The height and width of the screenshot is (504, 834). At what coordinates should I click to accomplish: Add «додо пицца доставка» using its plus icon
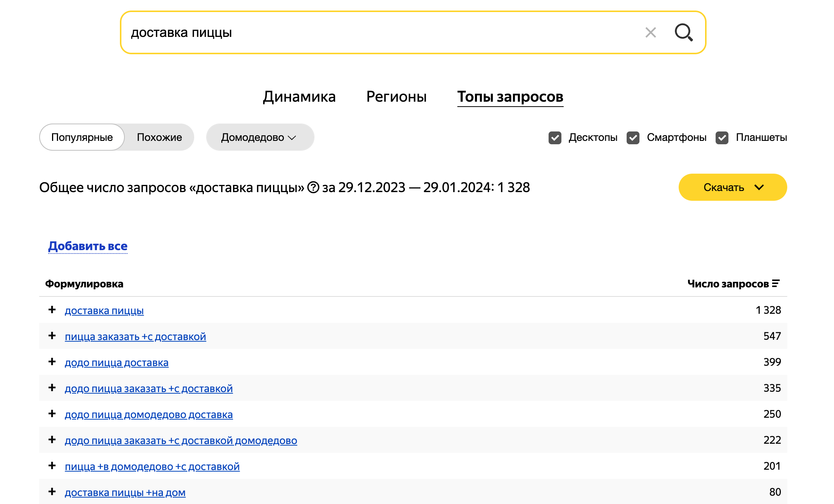[x=52, y=362]
